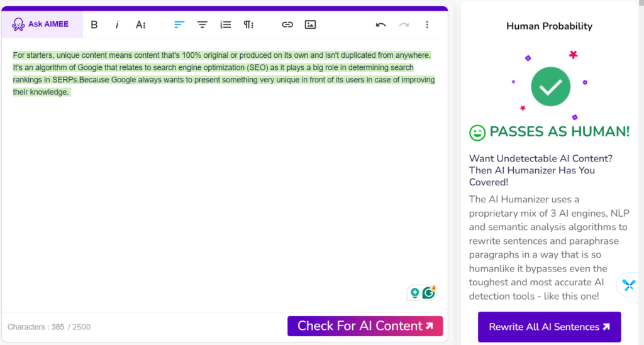Toggle italic formatting
The height and width of the screenshot is (345, 644).
[x=117, y=25]
